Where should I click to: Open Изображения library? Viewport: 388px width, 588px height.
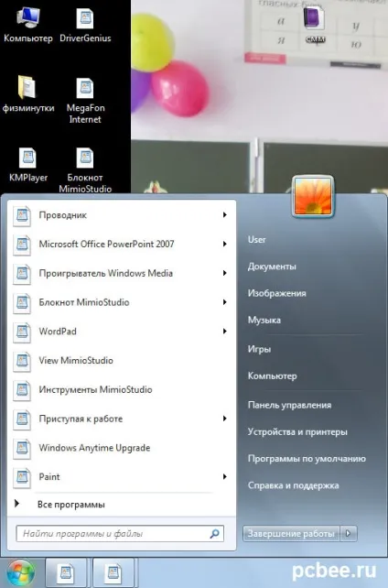(276, 293)
